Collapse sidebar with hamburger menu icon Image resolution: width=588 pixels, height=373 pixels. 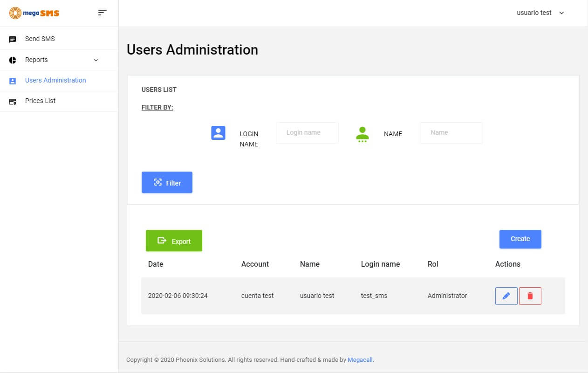coord(103,13)
